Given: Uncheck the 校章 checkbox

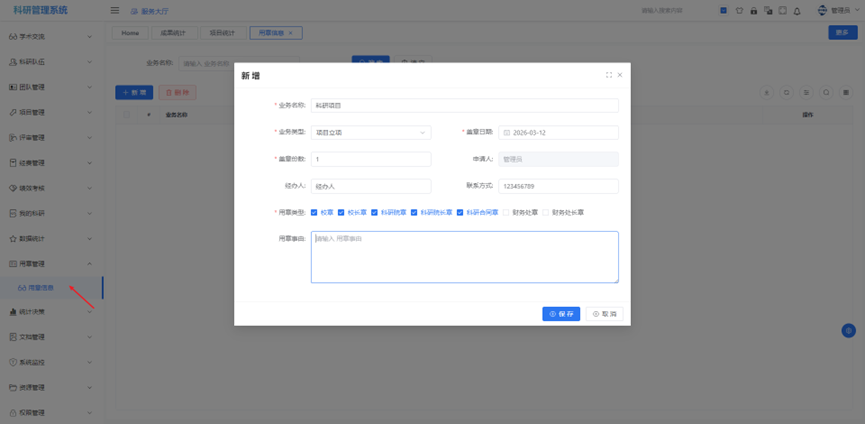Looking at the screenshot, I should coord(314,212).
